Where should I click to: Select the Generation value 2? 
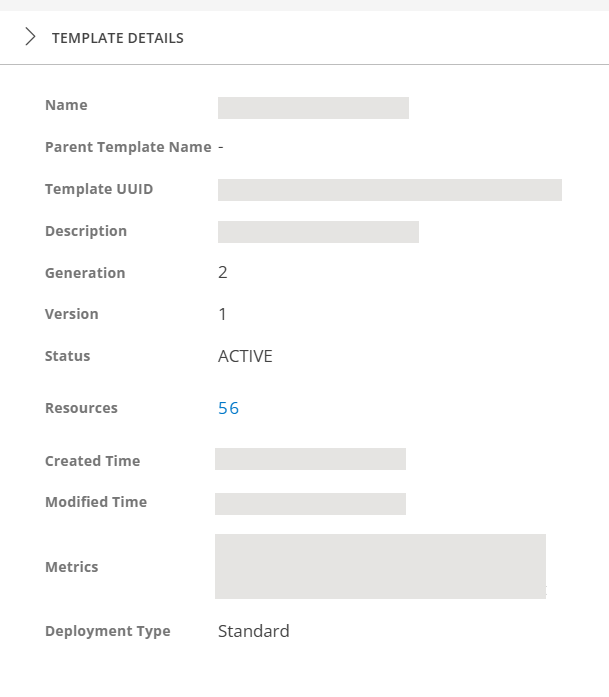[x=223, y=272]
